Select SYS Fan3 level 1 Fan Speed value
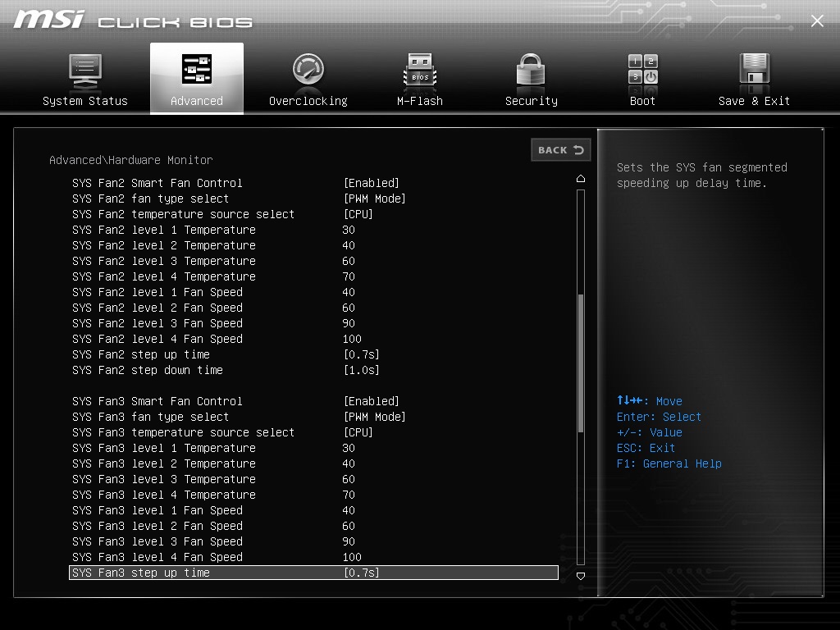 pos(349,510)
